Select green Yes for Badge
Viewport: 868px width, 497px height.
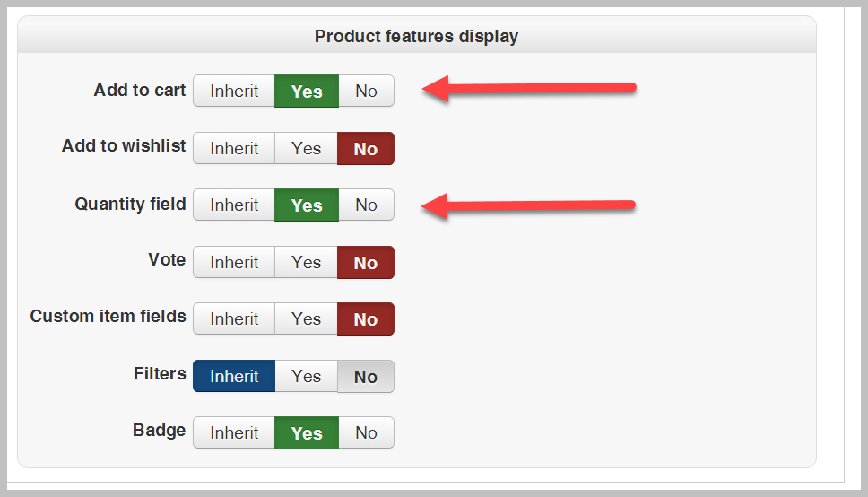(x=307, y=432)
